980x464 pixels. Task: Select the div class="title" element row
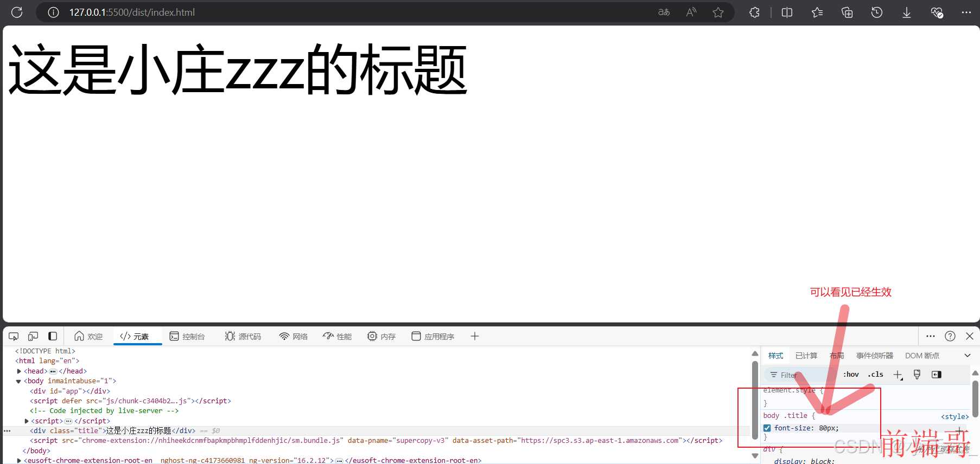[x=376, y=431]
